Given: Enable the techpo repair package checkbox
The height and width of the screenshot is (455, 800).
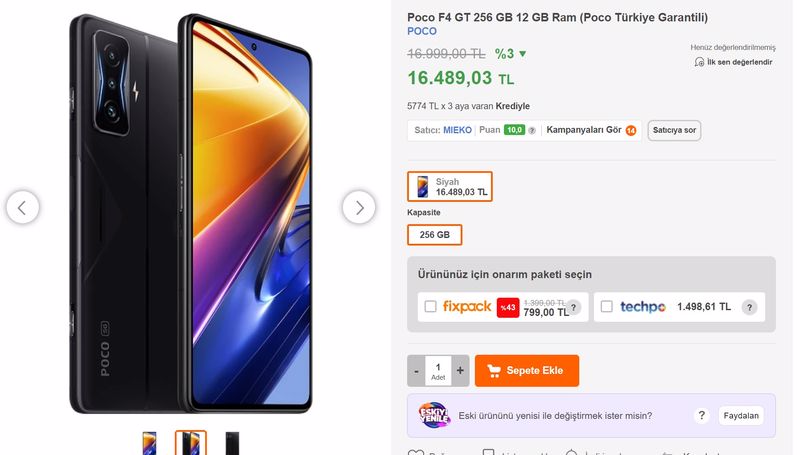Looking at the screenshot, I should coord(607,307).
